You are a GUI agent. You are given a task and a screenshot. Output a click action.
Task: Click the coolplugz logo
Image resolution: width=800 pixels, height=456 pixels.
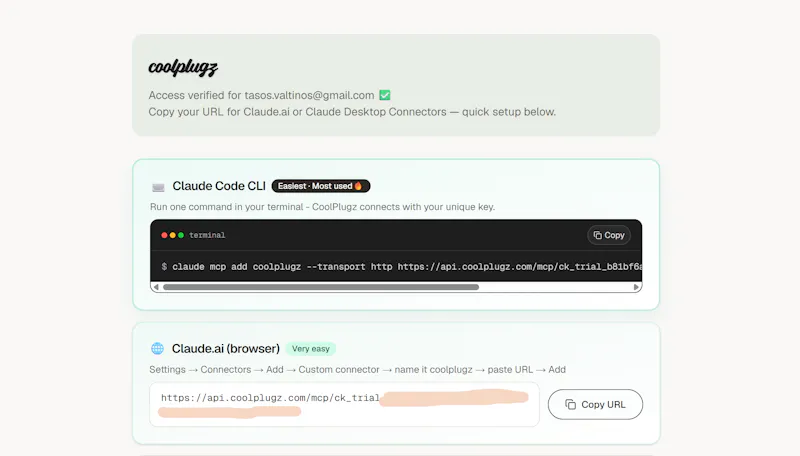pyautogui.click(x=183, y=68)
